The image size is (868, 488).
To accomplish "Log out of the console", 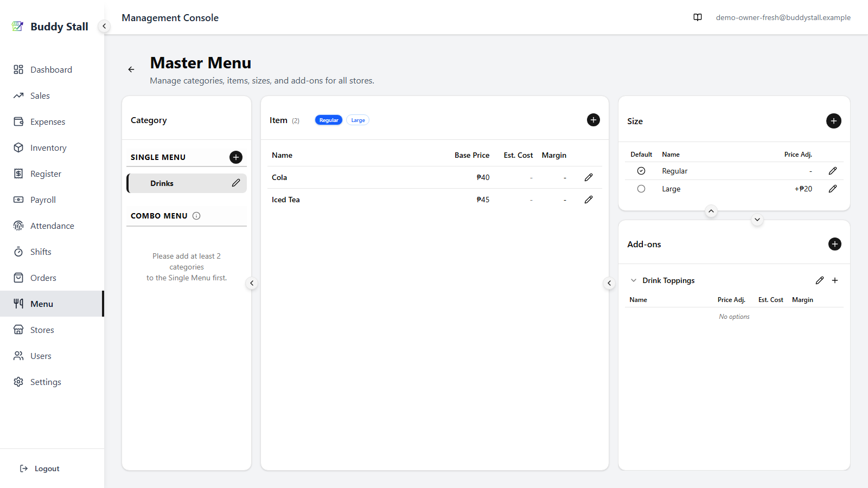I will (40, 468).
